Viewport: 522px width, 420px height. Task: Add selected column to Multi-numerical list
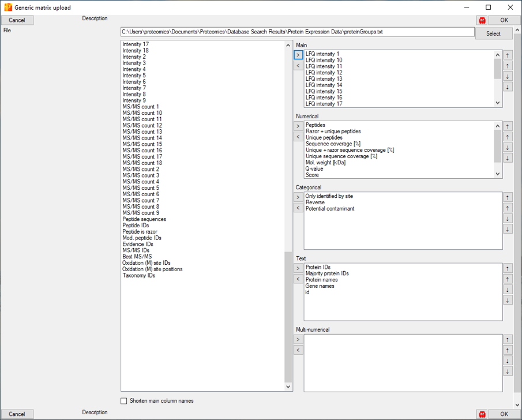(x=298, y=339)
